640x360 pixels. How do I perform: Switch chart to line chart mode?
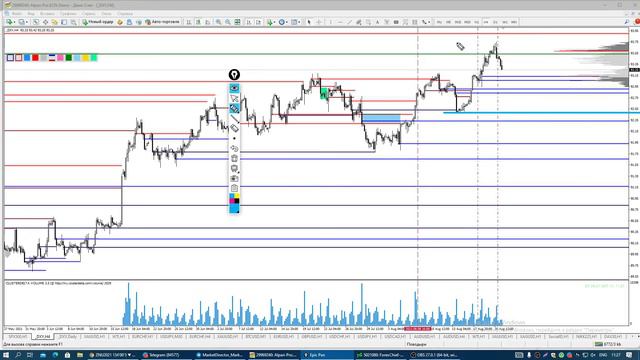click(207, 22)
